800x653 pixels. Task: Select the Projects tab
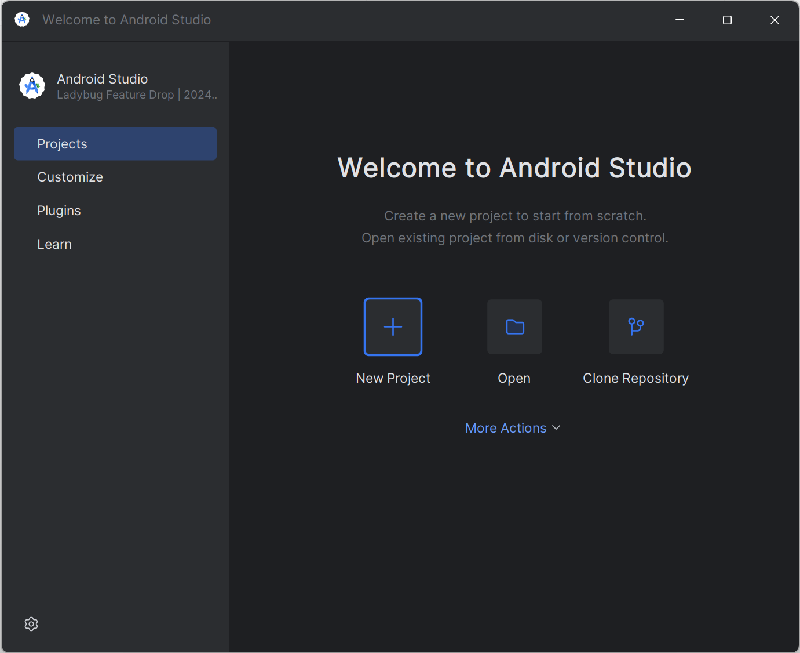click(x=115, y=144)
